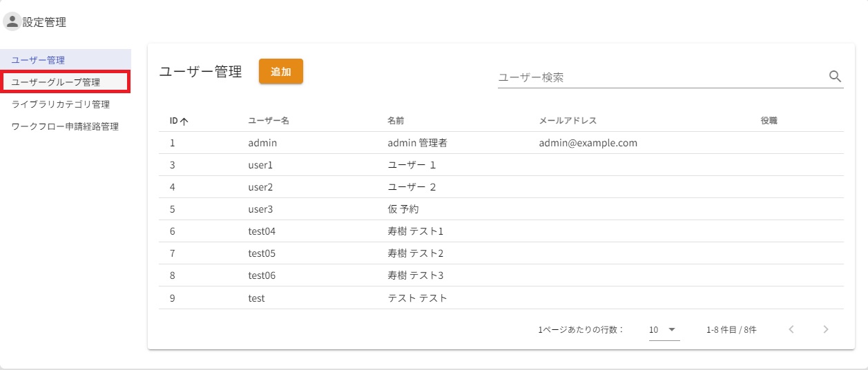Select the user3 row
This screenshot has height=370, width=868.
[x=262, y=209]
